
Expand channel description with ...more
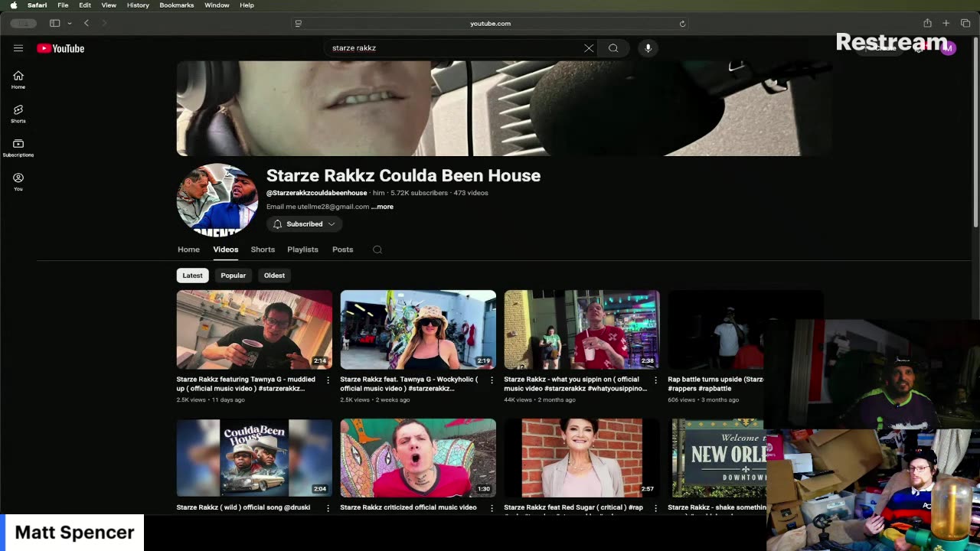382,207
